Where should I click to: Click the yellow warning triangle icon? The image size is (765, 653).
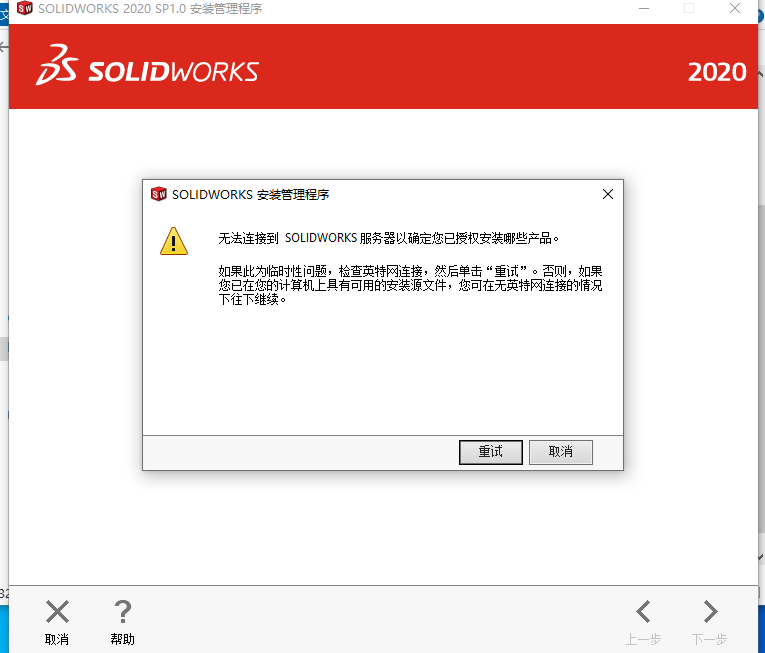point(174,241)
